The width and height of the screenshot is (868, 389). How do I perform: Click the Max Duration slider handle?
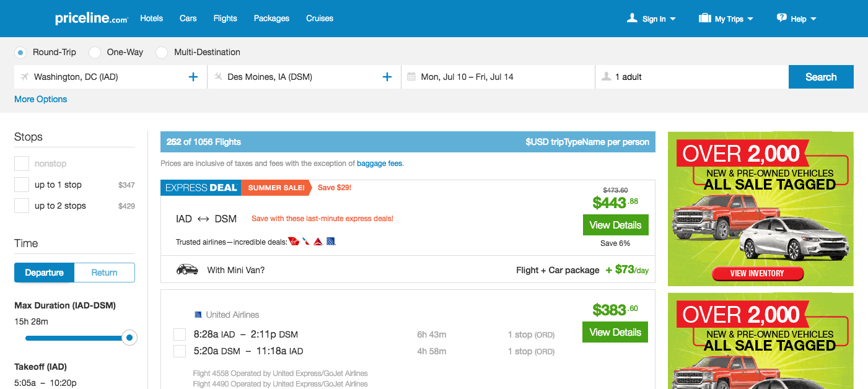click(129, 338)
